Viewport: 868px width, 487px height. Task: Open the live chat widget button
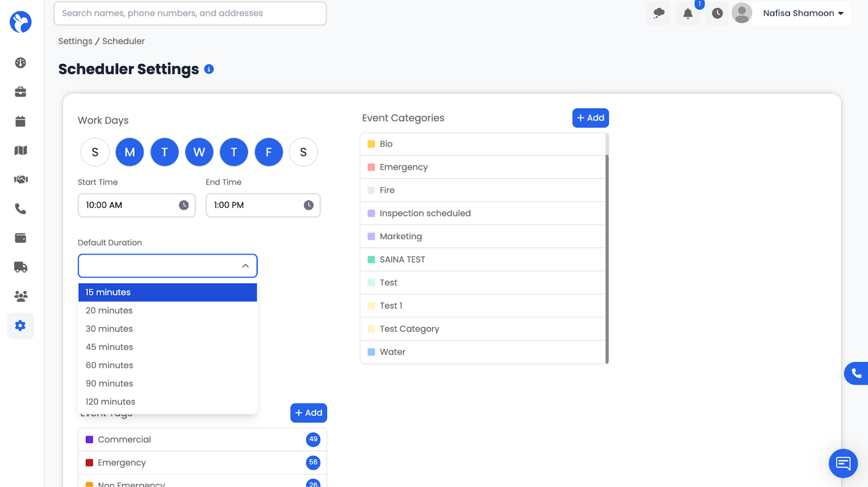pos(843,463)
